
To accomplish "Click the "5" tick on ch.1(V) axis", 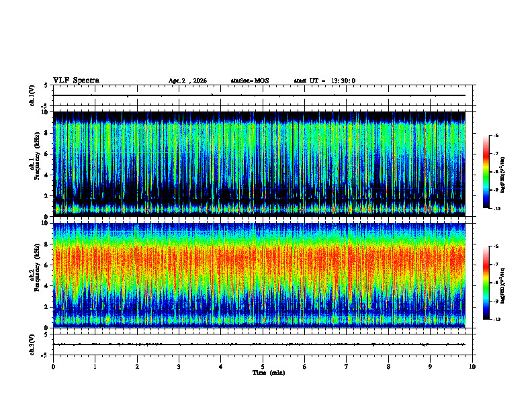I will pyautogui.click(x=46, y=85).
